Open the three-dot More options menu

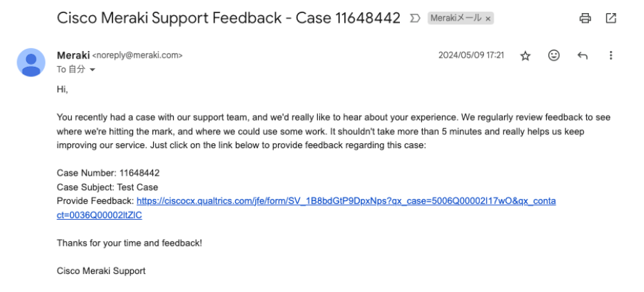pos(611,56)
